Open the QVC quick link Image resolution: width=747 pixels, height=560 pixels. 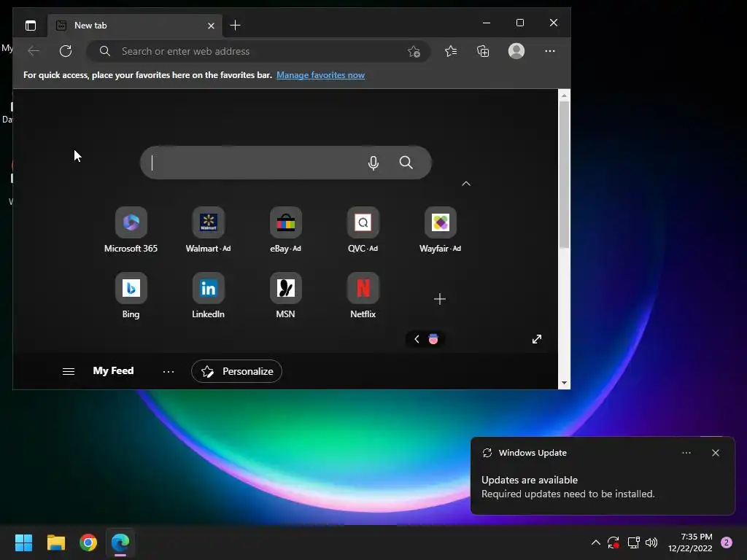pyautogui.click(x=363, y=230)
